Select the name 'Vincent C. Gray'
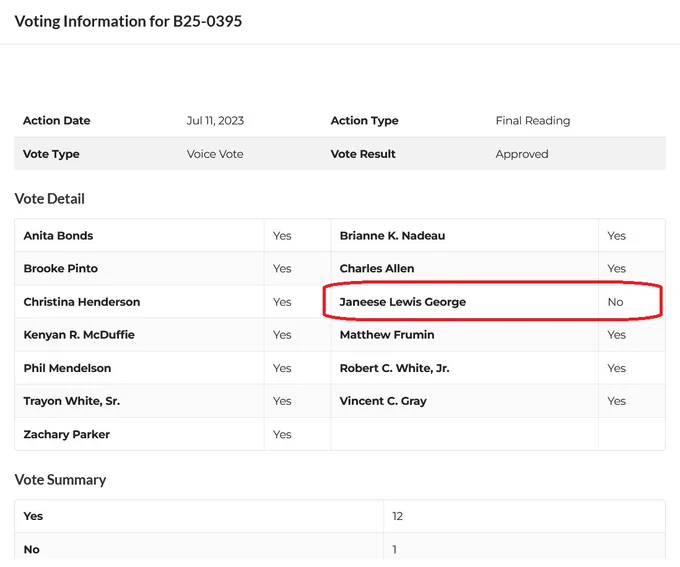 pos(383,401)
